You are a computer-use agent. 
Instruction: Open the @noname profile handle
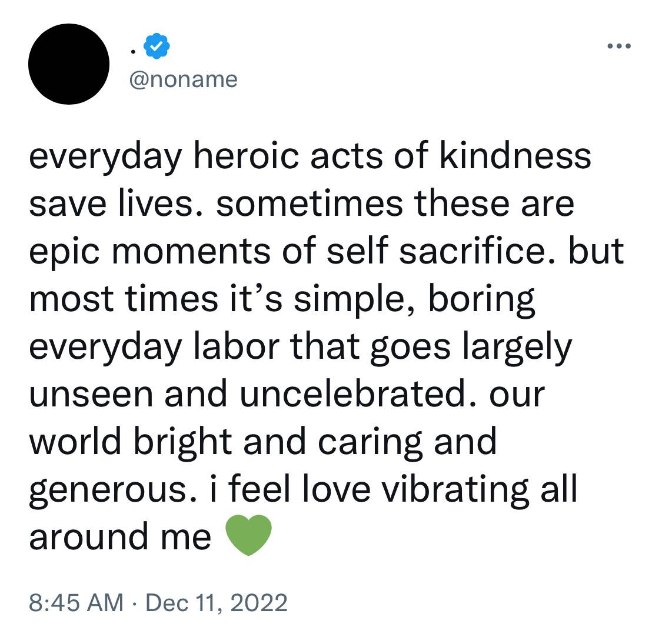[183, 79]
